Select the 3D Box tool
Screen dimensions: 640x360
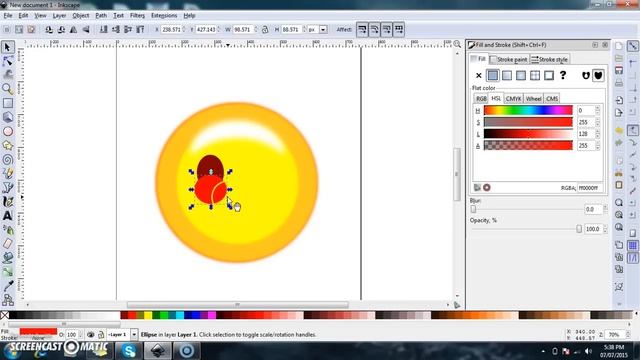[7, 117]
